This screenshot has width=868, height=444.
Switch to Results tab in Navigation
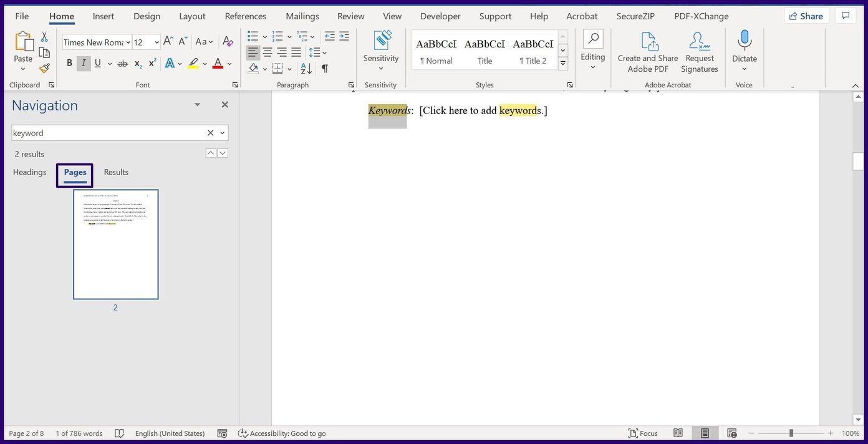pyautogui.click(x=116, y=172)
